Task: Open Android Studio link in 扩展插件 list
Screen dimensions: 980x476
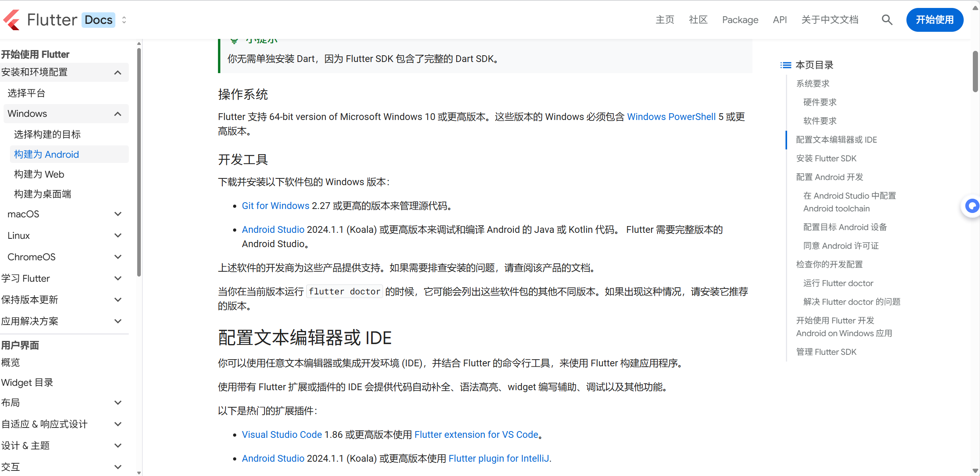Action: [273, 459]
